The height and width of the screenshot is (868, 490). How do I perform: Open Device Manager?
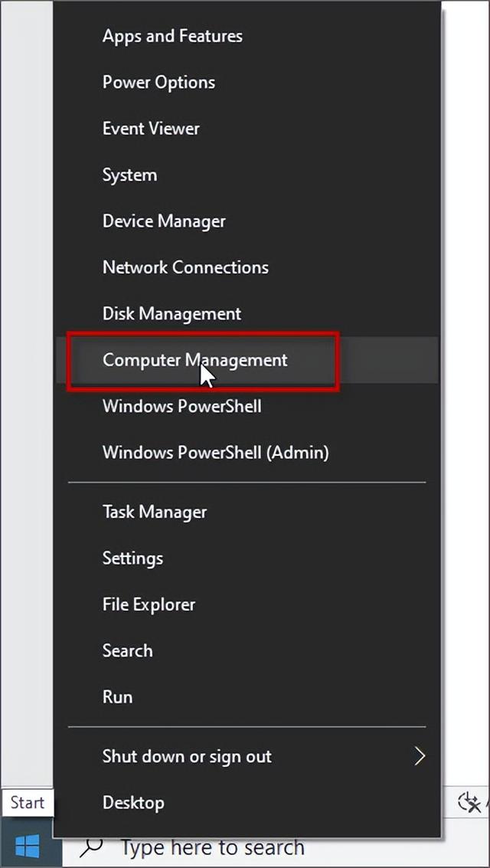[x=247, y=221]
